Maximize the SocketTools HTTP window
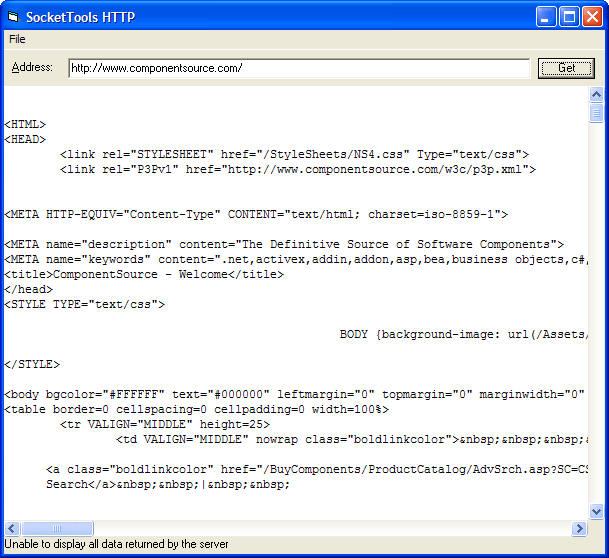This screenshot has height=558, width=609. click(569, 16)
